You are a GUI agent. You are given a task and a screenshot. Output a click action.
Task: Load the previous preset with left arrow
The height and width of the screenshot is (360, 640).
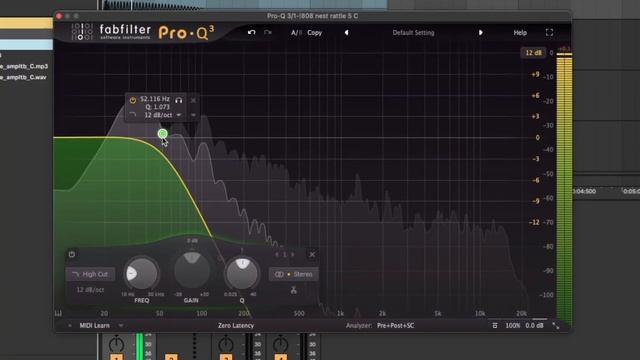pyautogui.click(x=346, y=33)
